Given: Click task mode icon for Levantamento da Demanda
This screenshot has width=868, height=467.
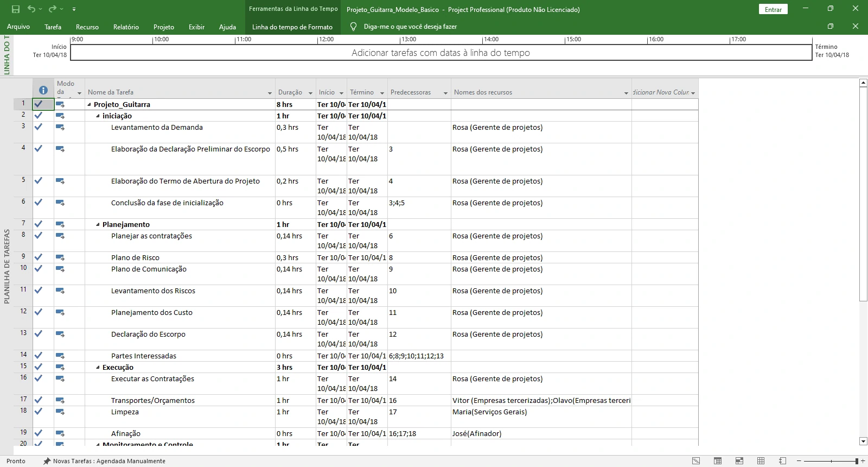Looking at the screenshot, I should click(x=60, y=128).
